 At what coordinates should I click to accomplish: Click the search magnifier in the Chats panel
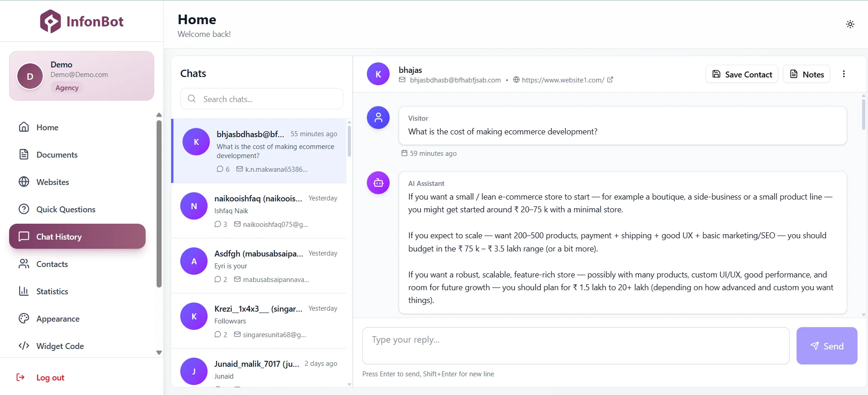192,98
